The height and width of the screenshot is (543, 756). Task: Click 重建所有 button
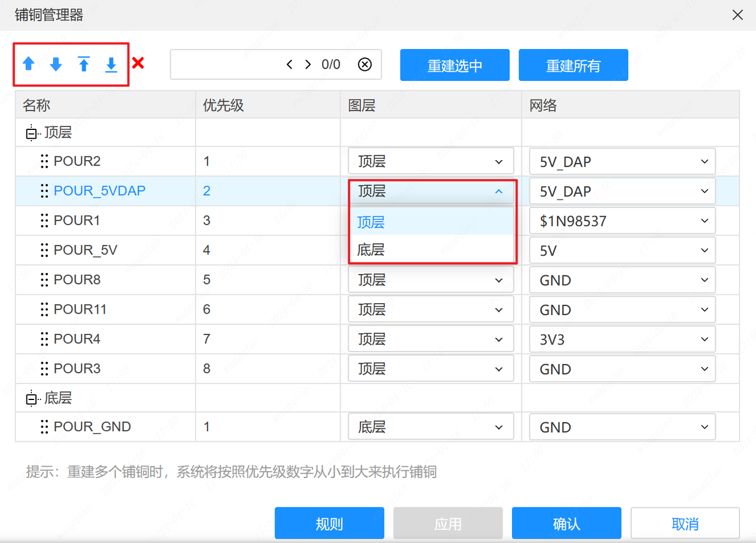tap(573, 65)
